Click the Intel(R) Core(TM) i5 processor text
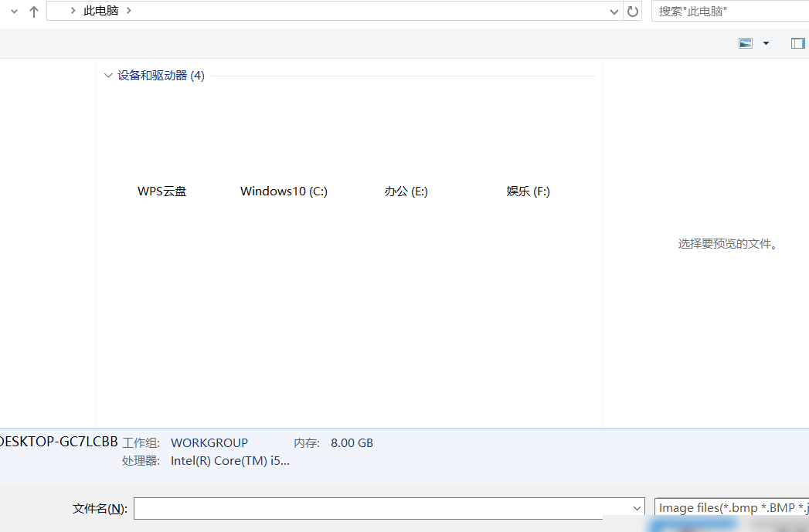Image resolution: width=809 pixels, height=532 pixels. (x=230, y=460)
